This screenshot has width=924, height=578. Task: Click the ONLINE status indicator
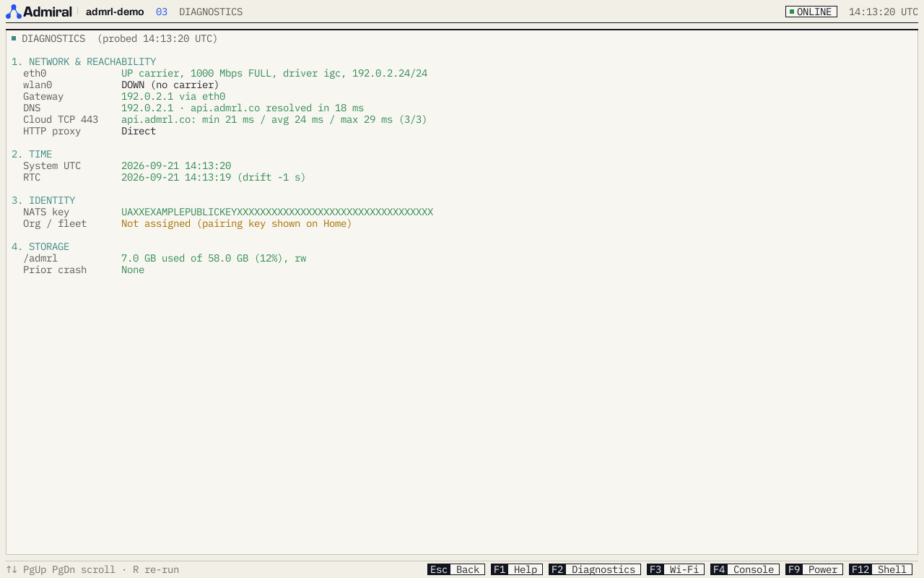click(x=811, y=12)
